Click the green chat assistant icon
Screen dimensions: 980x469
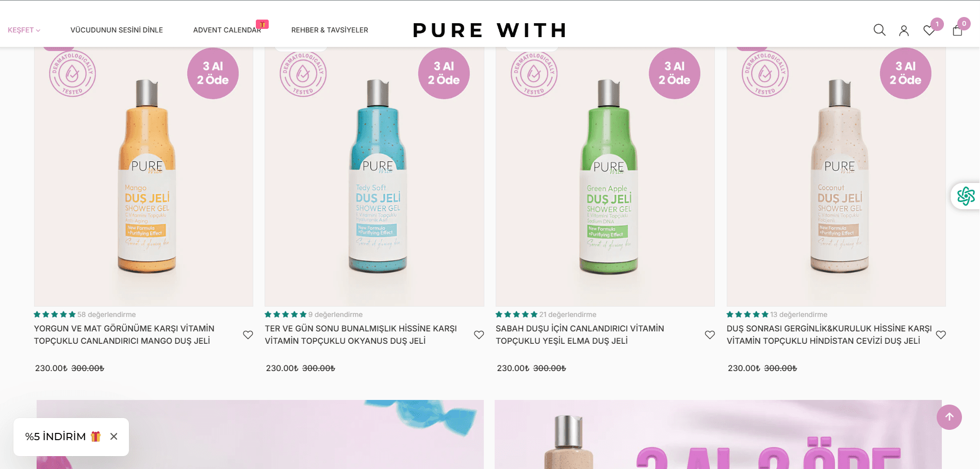(x=966, y=196)
